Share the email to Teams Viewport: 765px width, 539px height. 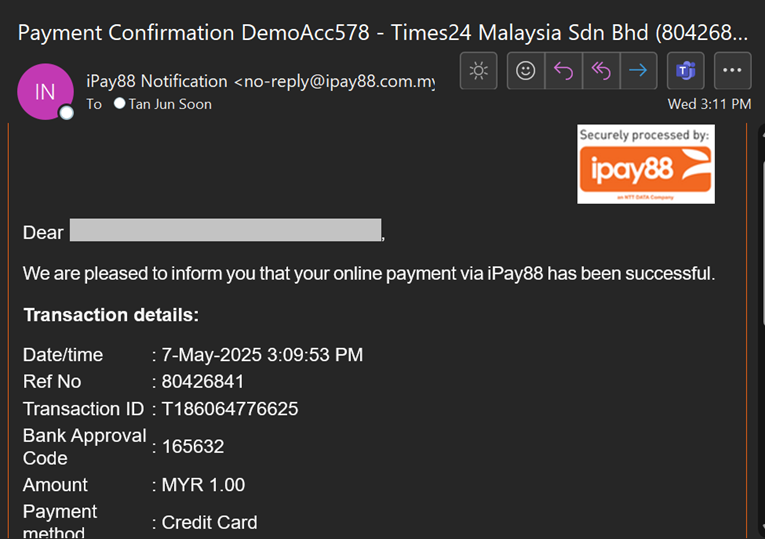click(686, 72)
